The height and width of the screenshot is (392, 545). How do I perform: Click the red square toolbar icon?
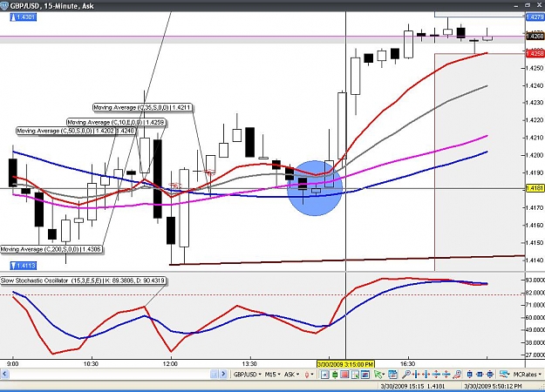pyautogui.click(x=344, y=375)
